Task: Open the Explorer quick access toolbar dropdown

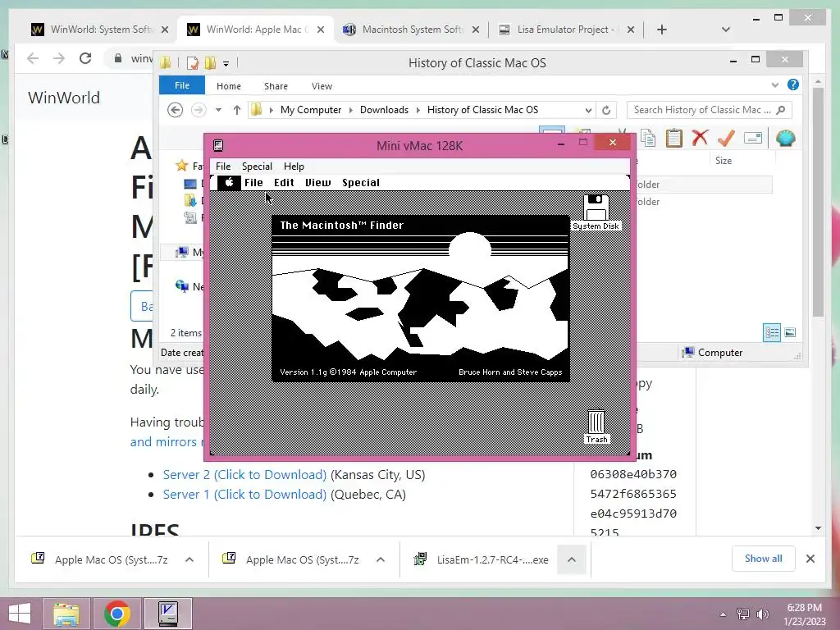Action: [x=226, y=64]
